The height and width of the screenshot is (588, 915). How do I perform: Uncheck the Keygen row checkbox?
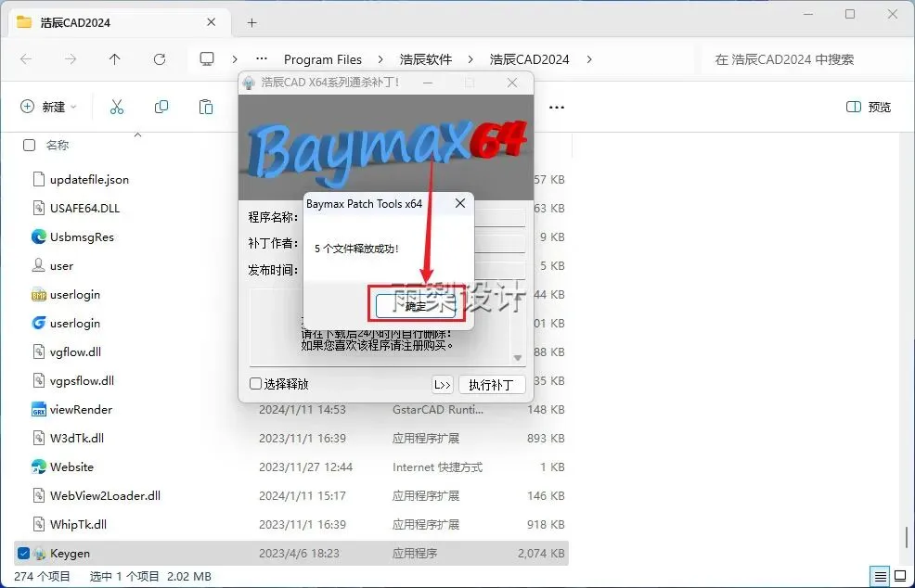23,553
